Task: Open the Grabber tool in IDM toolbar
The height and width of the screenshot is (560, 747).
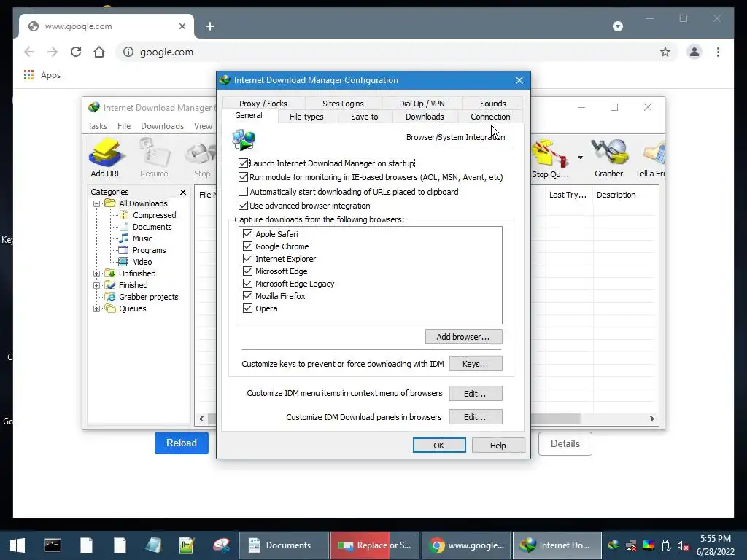Action: tap(608, 157)
